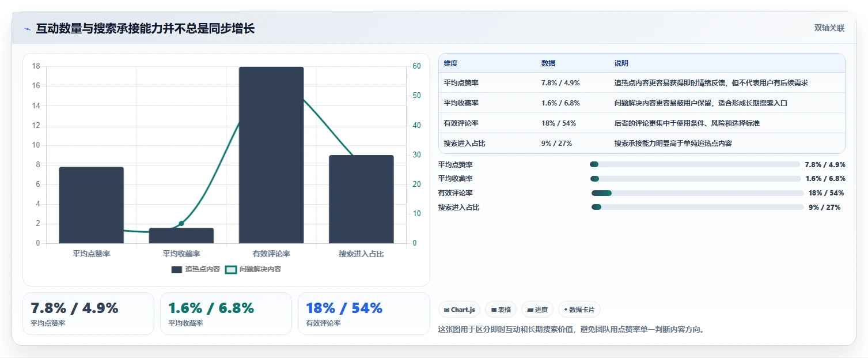Image resolution: width=868 pixels, height=358 pixels.
Task: Toggle the 问题解决内容 legend item
Action: 253,269
